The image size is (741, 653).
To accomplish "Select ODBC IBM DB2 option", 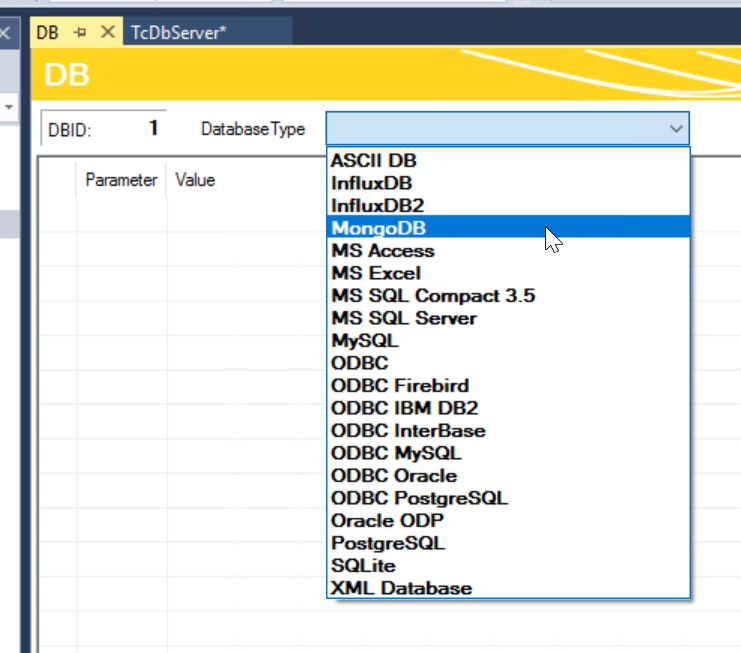I will [x=508, y=408].
